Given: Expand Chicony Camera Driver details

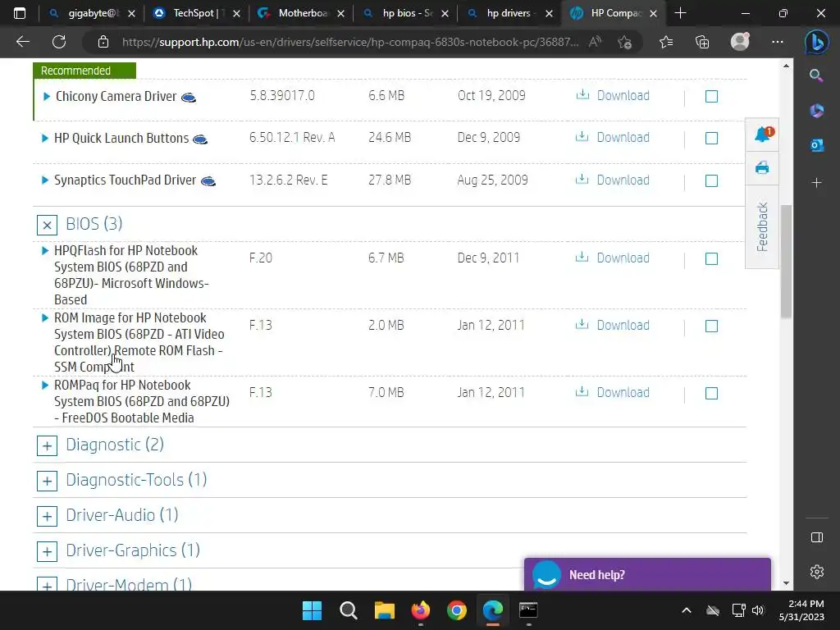Looking at the screenshot, I should pos(47,97).
